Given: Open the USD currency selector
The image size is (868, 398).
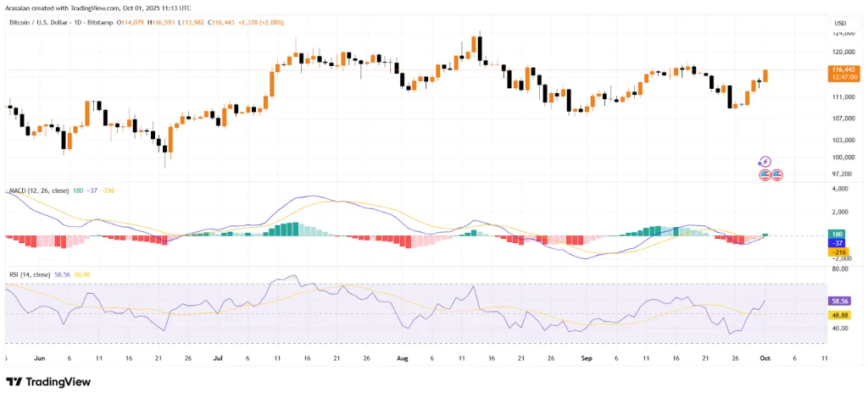Looking at the screenshot, I should [841, 23].
